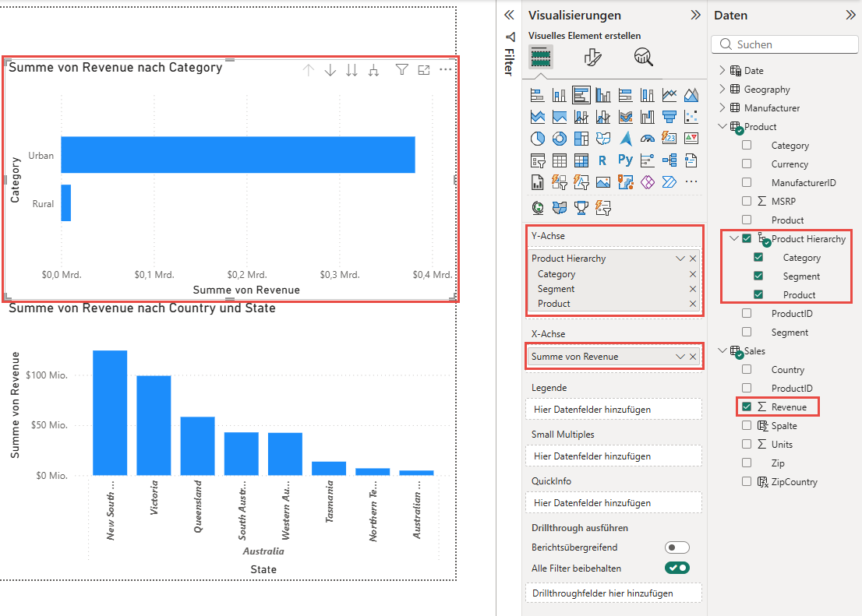Pick the scatter chart visual
This screenshot has height=616, width=862.
tap(691, 117)
